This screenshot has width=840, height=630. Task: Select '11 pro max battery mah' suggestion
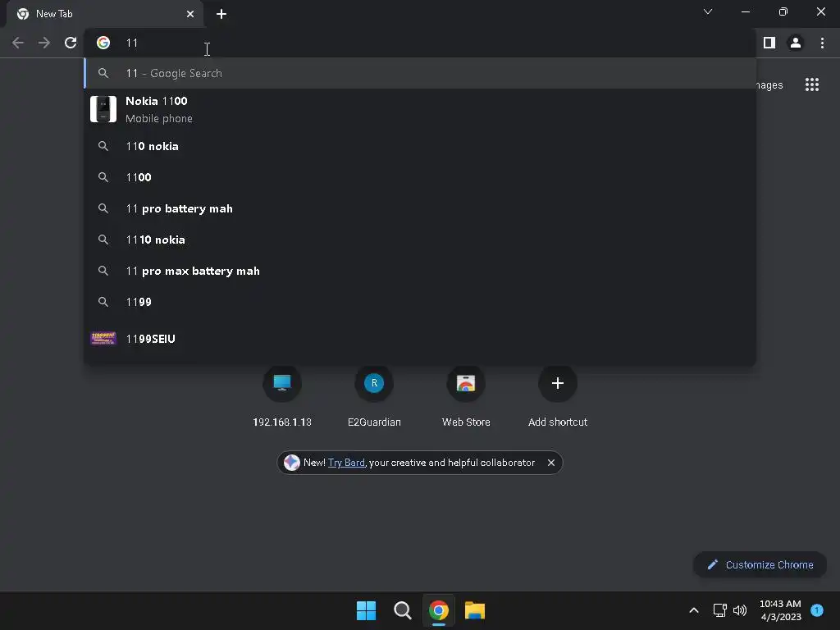click(x=420, y=271)
